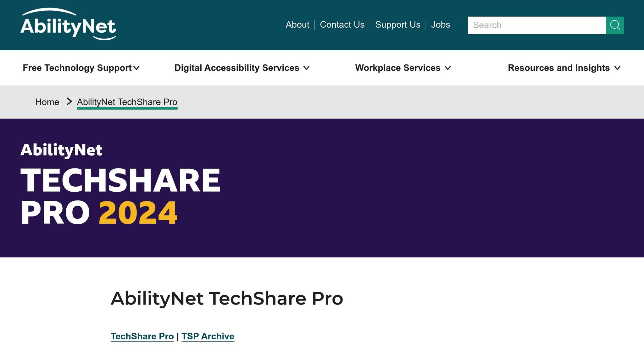The width and height of the screenshot is (644, 362).
Task: Open the Jobs link
Action: tap(440, 25)
